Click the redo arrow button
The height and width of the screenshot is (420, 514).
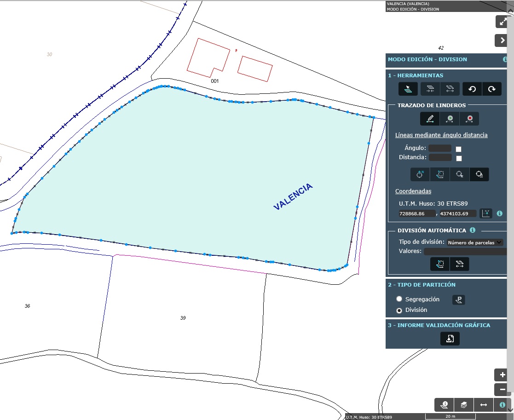[491, 89]
